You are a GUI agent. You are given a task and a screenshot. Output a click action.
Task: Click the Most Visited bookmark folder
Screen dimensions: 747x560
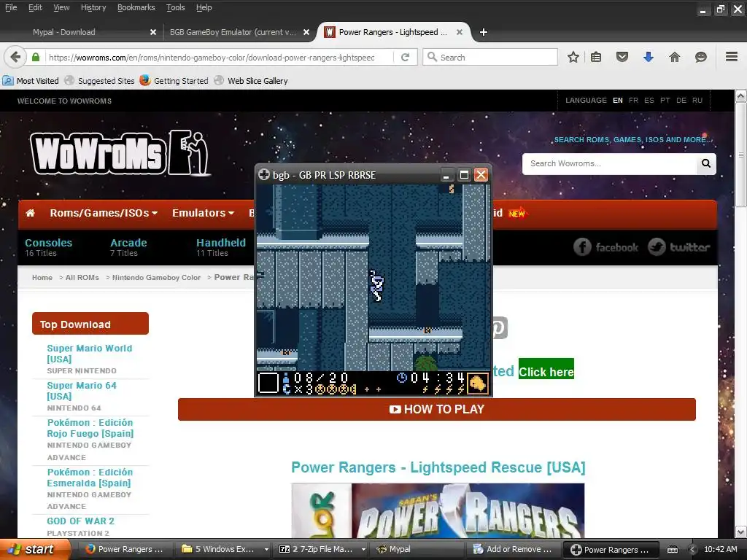click(31, 81)
